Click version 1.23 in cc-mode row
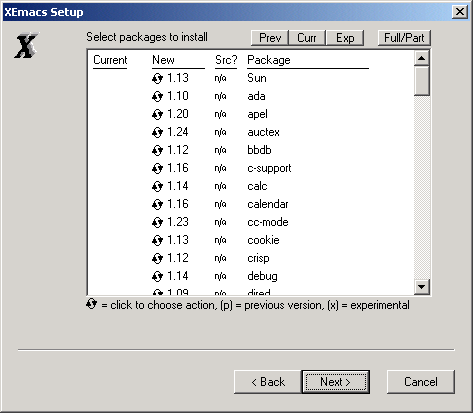This screenshot has height=413, width=473. (x=178, y=222)
